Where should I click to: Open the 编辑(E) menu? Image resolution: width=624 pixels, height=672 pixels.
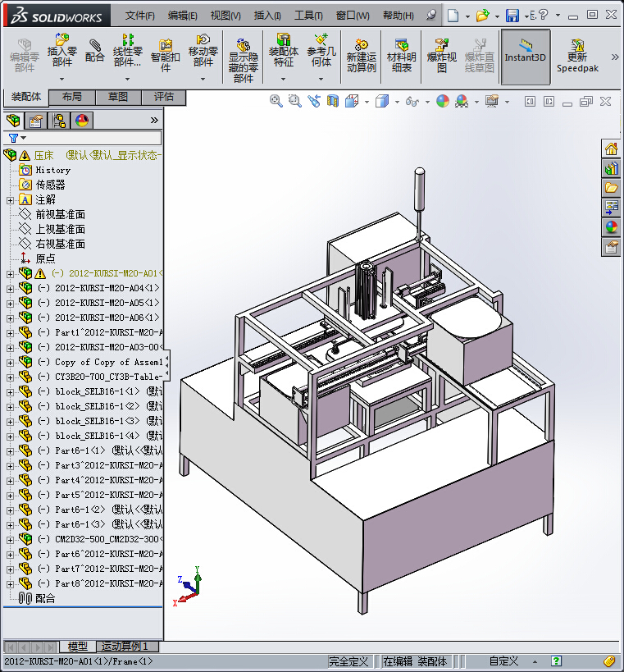(x=183, y=16)
